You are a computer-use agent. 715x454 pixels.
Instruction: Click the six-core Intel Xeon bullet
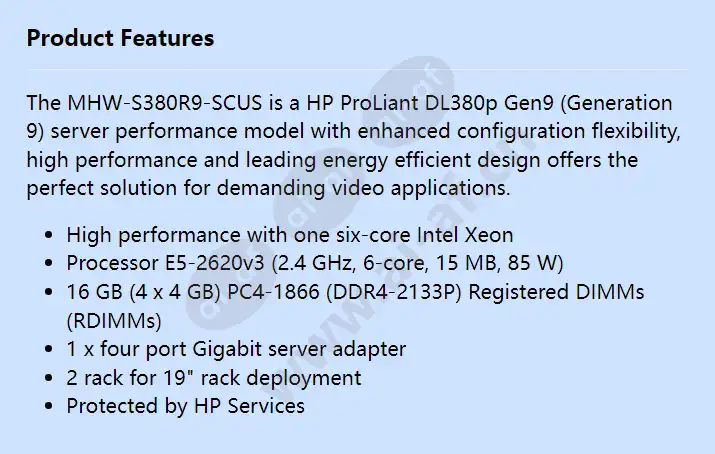[x=290, y=235]
